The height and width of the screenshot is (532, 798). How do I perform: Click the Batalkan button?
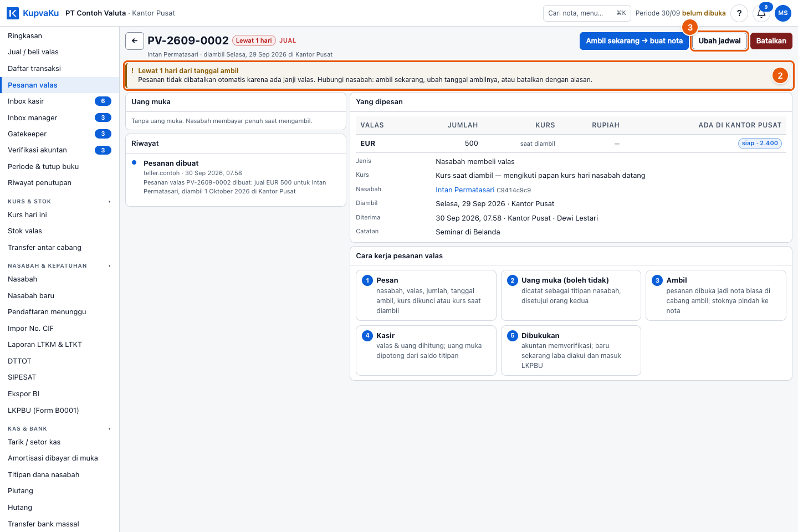(771, 41)
